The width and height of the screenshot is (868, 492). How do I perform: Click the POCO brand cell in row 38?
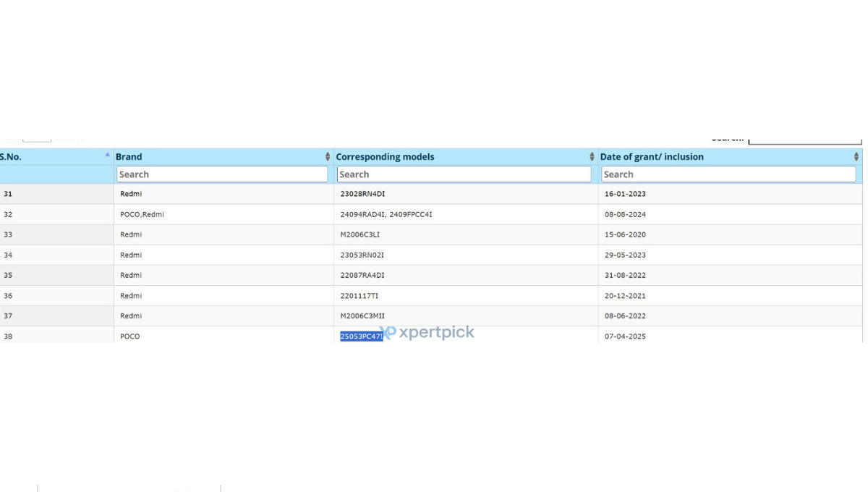[130, 336]
